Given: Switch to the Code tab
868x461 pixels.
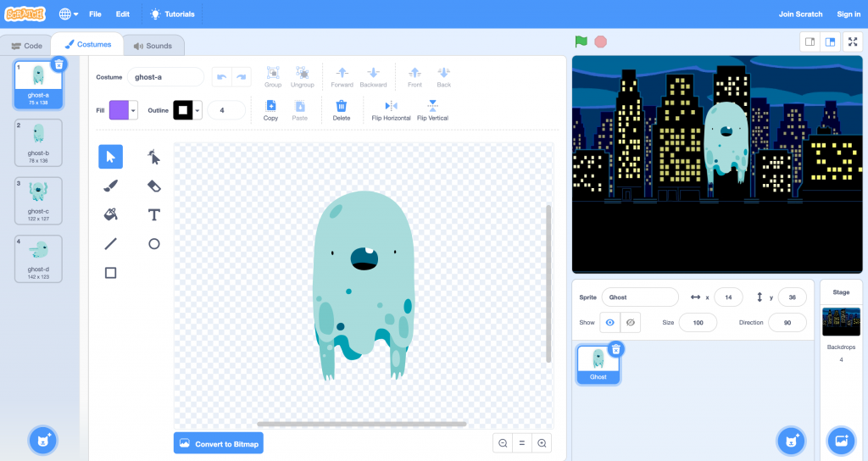Looking at the screenshot, I should (26, 46).
